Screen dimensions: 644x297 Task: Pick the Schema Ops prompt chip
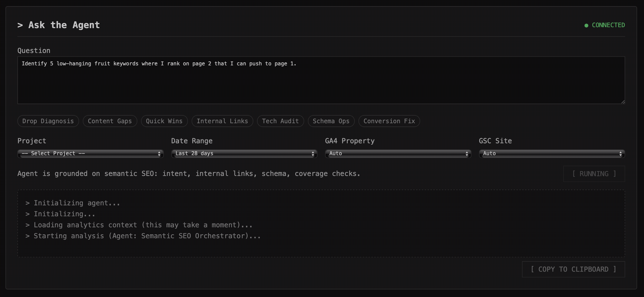point(331,121)
